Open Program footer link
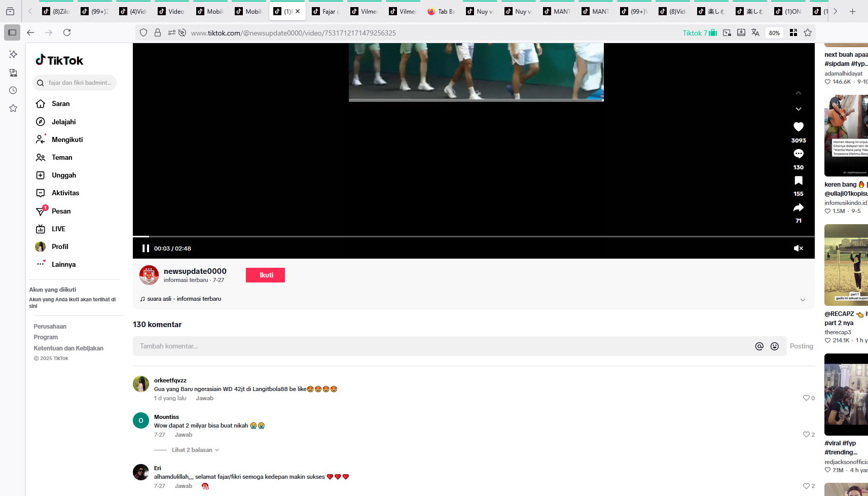 pyautogui.click(x=46, y=337)
